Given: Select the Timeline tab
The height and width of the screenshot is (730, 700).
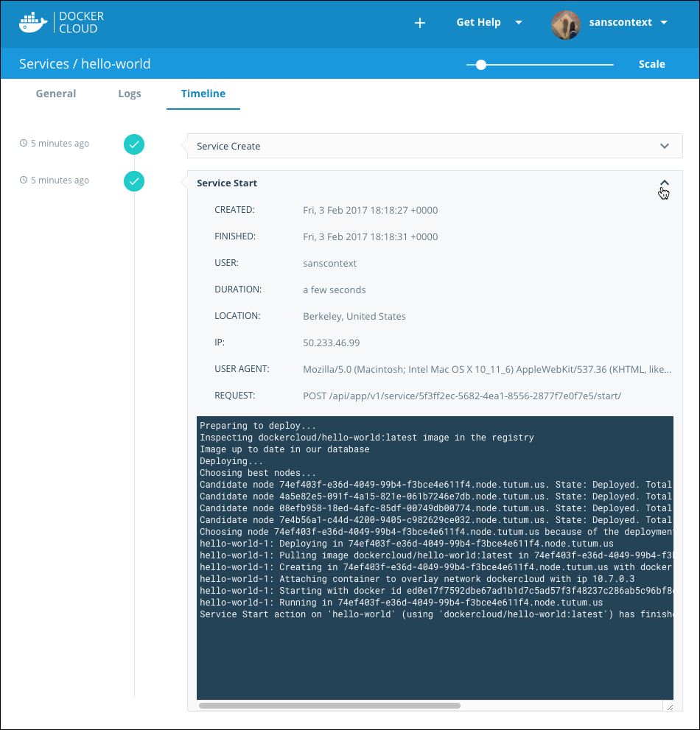Looking at the screenshot, I should 203,94.
